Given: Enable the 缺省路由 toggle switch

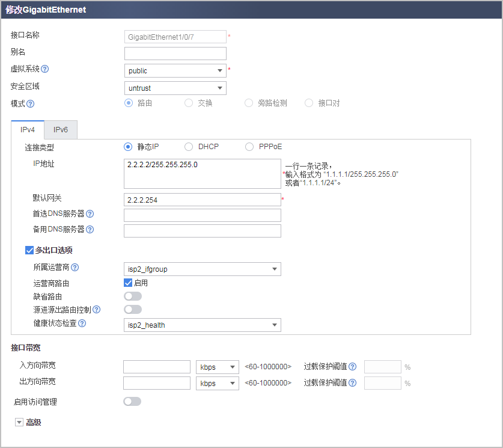Looking at the screenshot, I should click(x=132, y=296).
